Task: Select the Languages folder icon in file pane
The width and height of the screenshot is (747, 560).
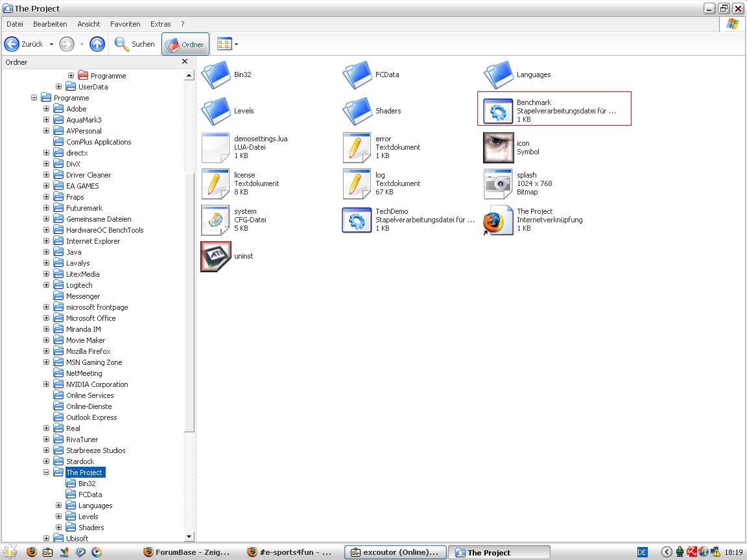Action: [498, 75]
